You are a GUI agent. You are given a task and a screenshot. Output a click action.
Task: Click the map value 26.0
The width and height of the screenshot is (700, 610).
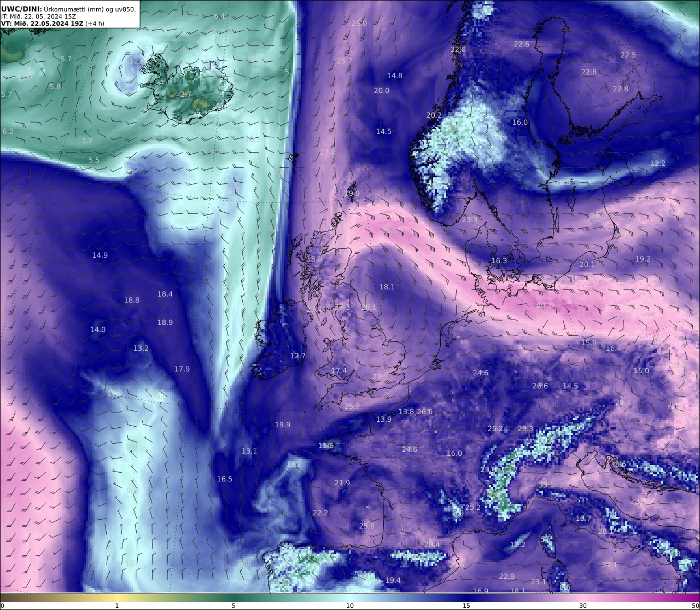pos(359,23)
